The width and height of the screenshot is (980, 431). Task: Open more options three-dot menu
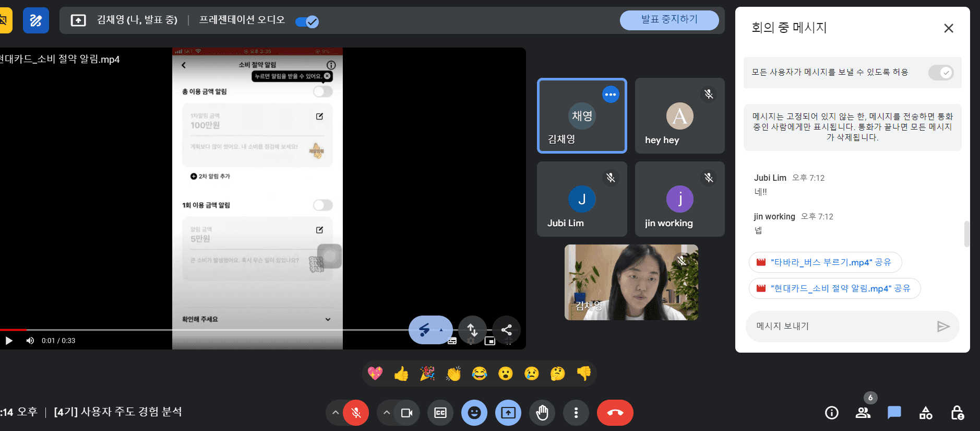(x=576, y=413)
